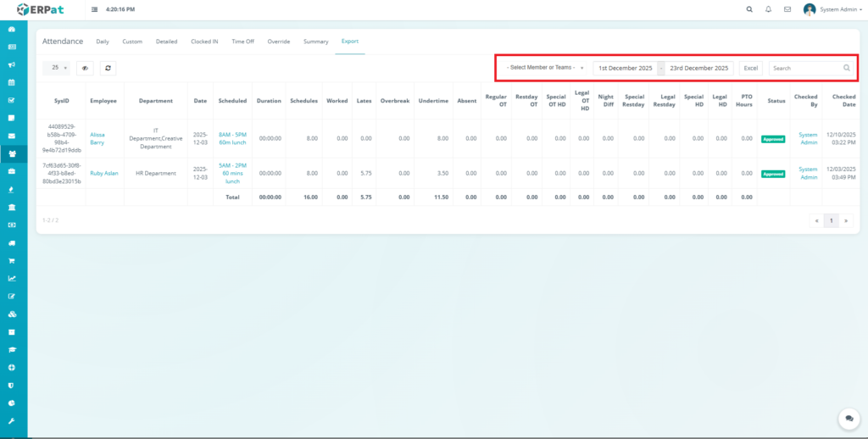Screen dimensions: 868x439
Task: Click the 1st December 2025 start date field
Action: [625, 68]
